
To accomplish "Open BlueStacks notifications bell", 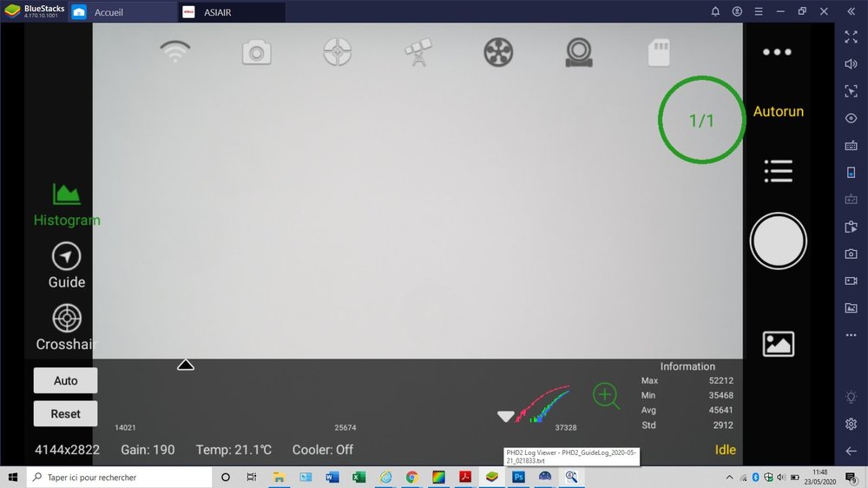I will [x=715, y=11].
